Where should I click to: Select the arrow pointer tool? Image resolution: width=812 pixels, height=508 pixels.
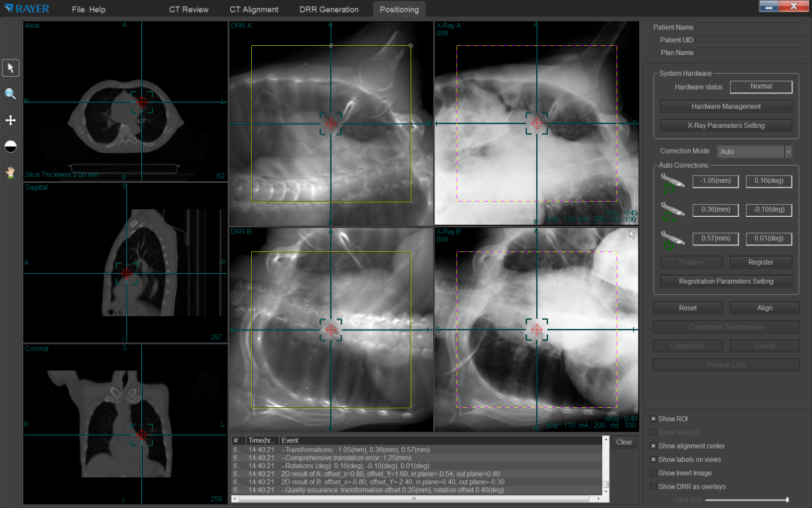(x=11, y=68)
